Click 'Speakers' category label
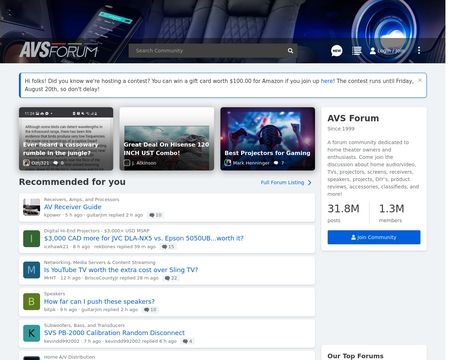 (x=55, y=294)
